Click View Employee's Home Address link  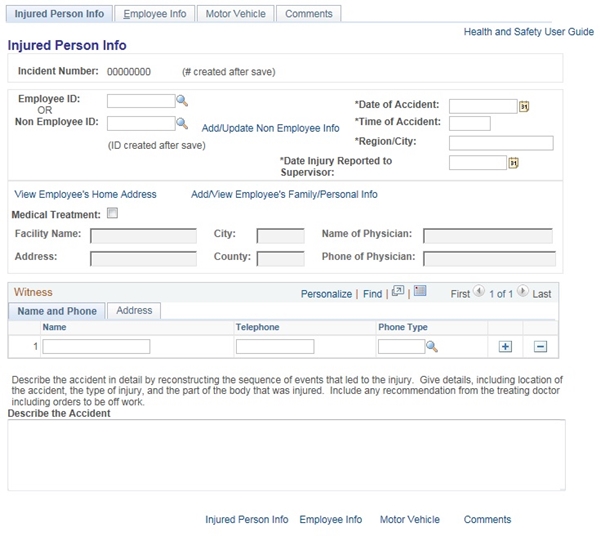click(85, 194)
